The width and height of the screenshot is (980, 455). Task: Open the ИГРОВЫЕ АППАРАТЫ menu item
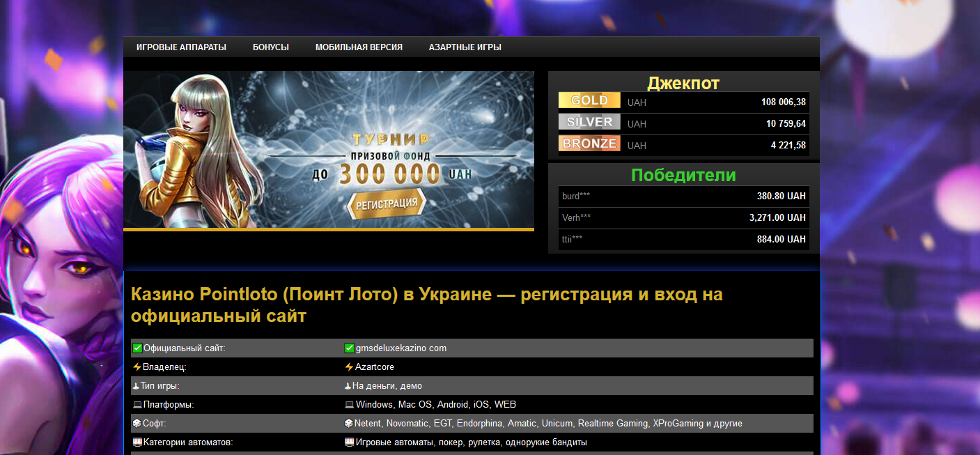(181, 47)
